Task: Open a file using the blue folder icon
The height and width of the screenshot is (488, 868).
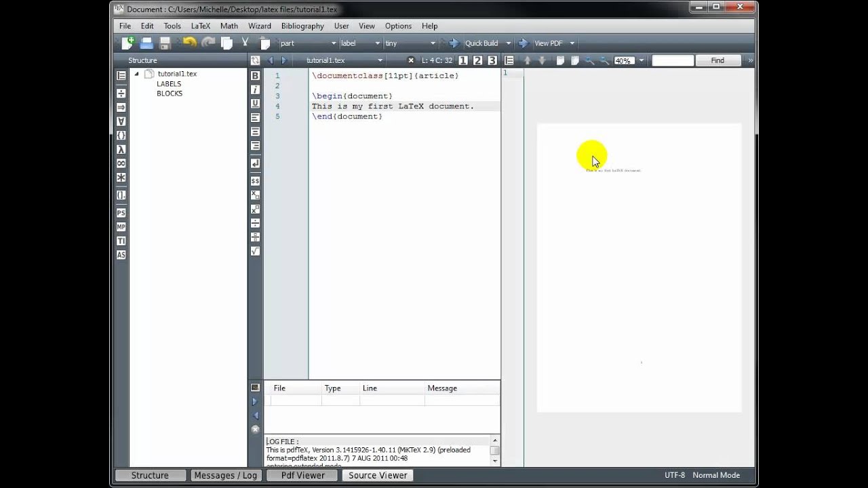Action: 146,43
